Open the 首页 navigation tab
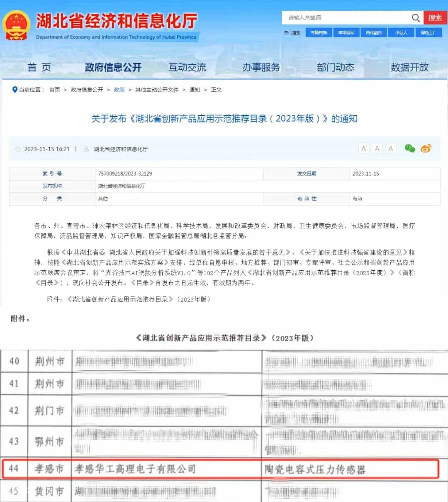Image resolution: width=448 pixels, height=502 pixels. click(39, 67)
